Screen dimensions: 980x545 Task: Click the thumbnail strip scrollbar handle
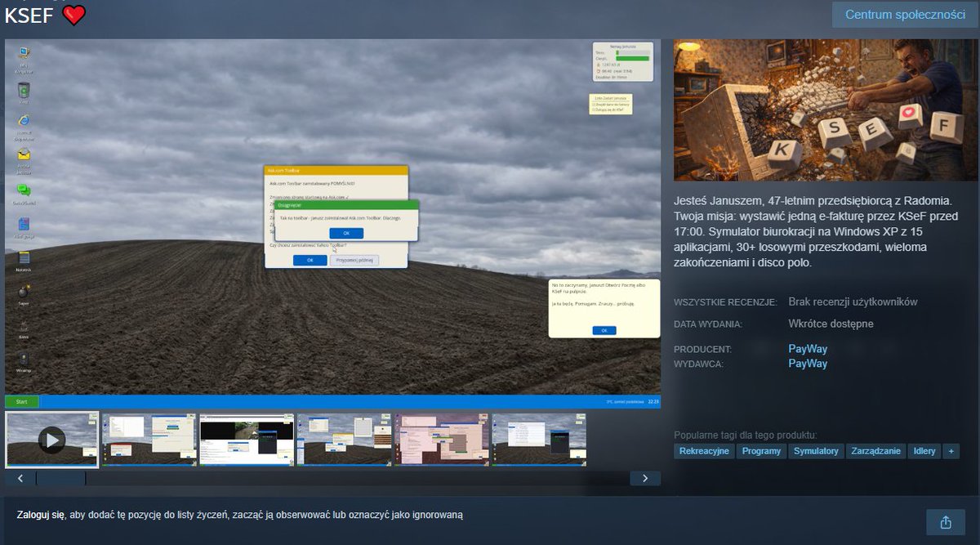[60, 478]
